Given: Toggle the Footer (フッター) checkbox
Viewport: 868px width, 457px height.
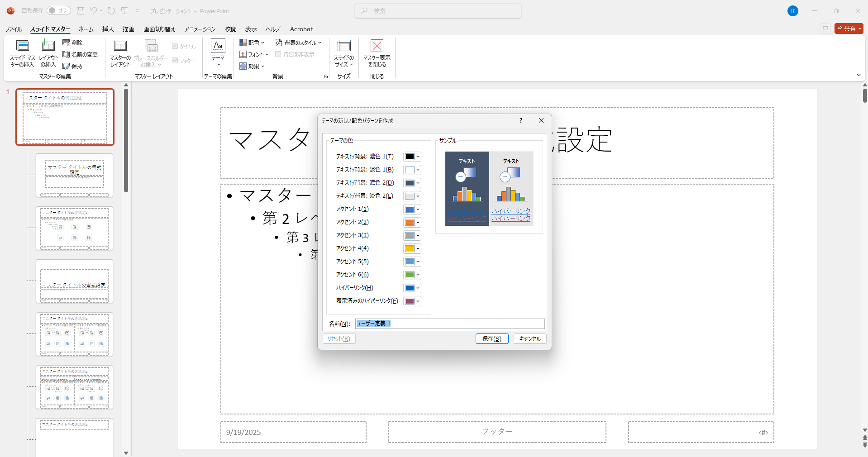Looking at the screenshot, I should pyautogui.click(x=175, y=61).
